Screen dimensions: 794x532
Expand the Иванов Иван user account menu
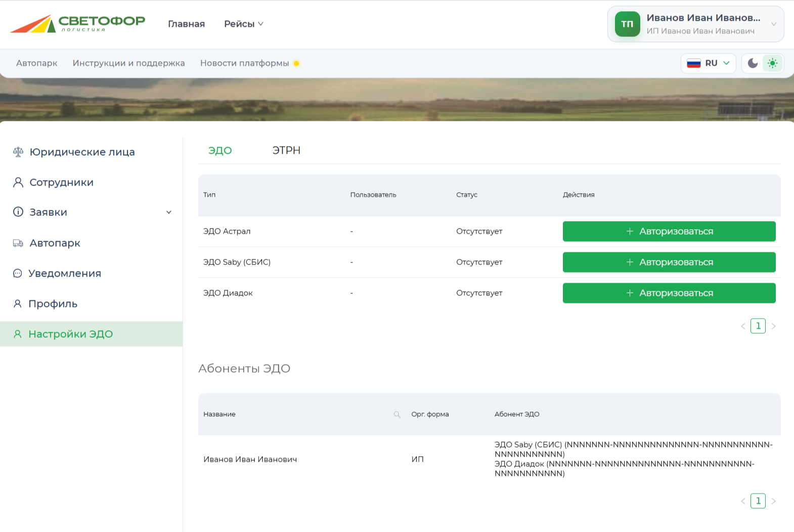pos(695,24)
